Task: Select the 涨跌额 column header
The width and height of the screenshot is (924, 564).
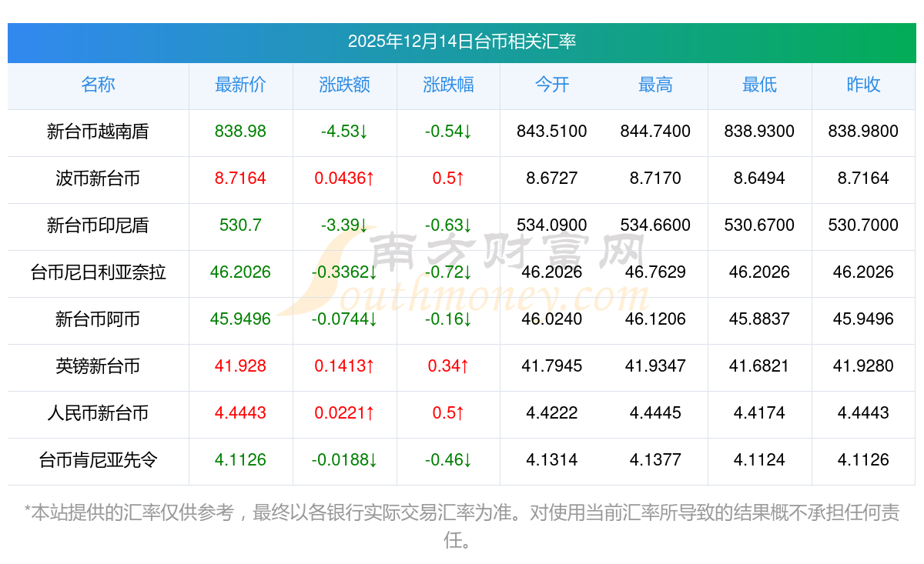Action: [344, 85]
